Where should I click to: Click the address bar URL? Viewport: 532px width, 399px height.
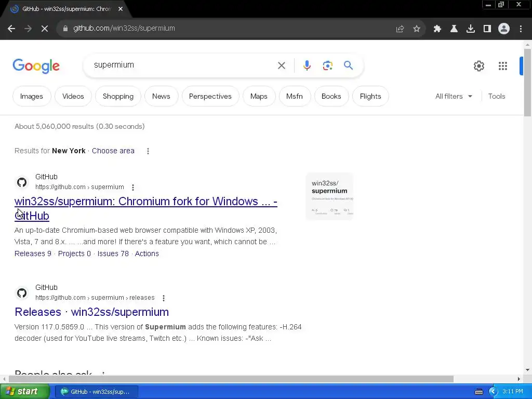(x=124, y=29)
